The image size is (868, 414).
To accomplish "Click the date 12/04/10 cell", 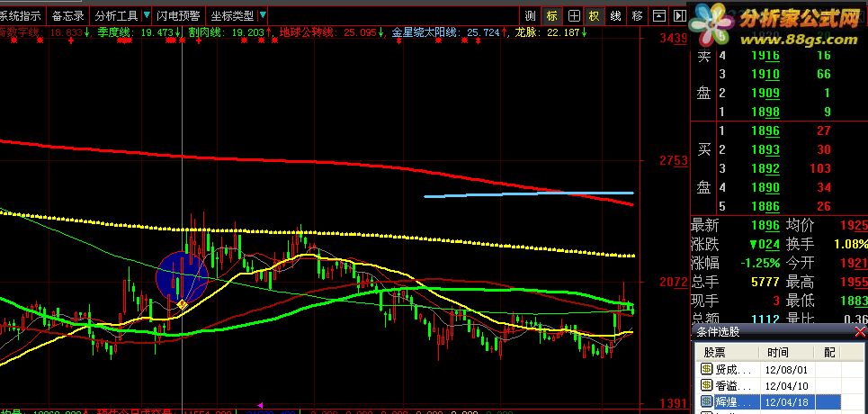I will 787,386.
